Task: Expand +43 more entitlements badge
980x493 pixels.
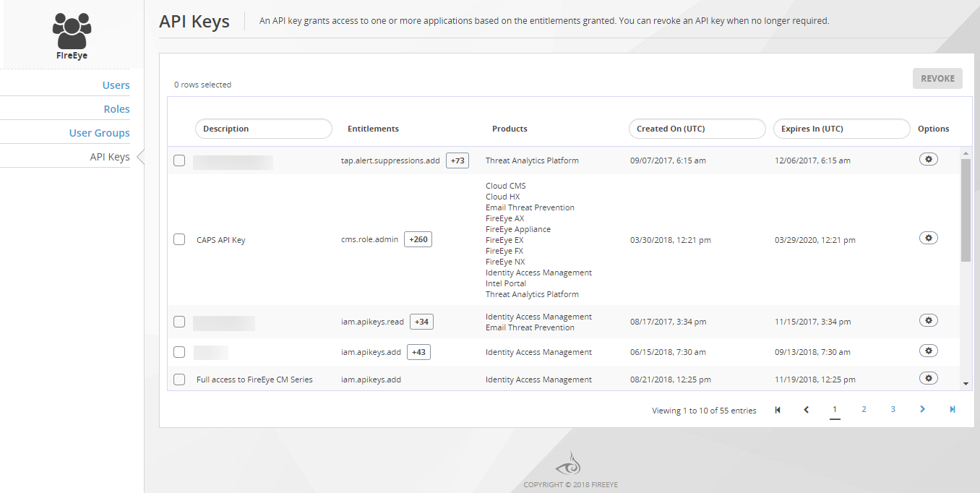Action: pyautogui.click(x=419, y=352)
